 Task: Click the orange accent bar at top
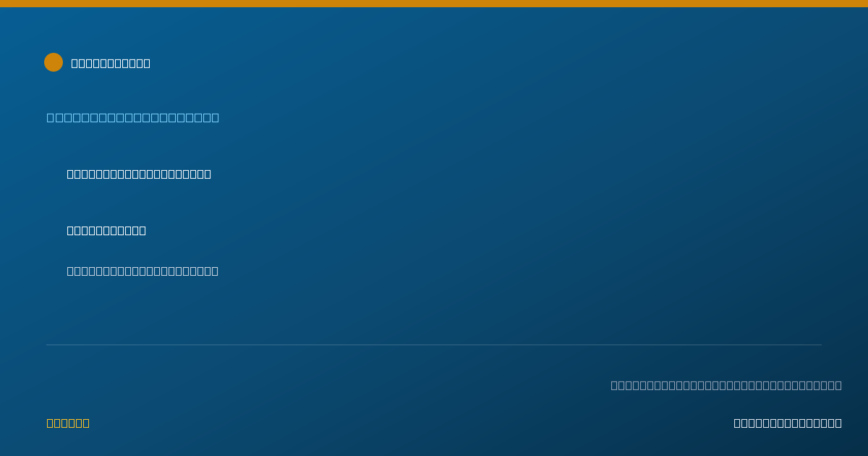(434, 4)
